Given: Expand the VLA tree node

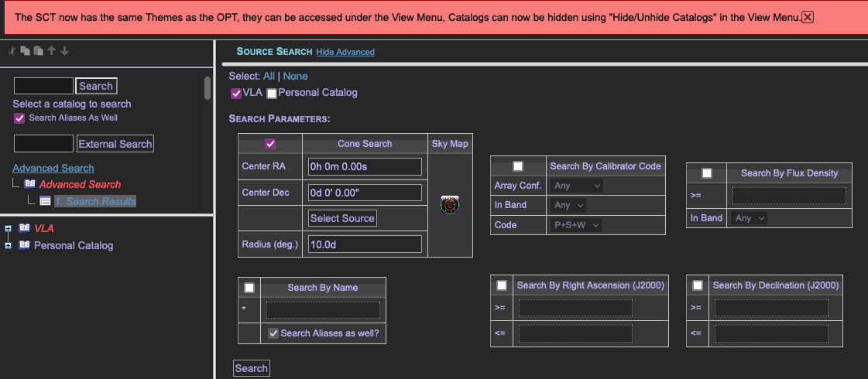Looking at the screenshot, I should (8, 228).
